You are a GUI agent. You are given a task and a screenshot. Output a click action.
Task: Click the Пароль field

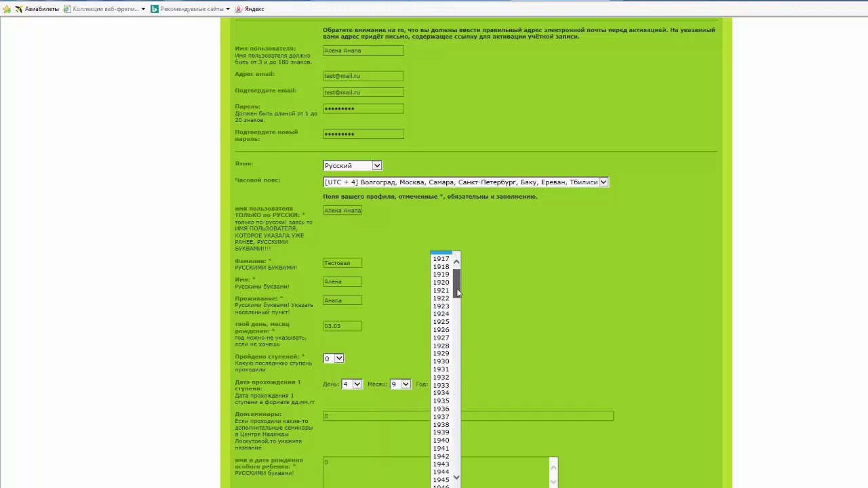[363, 108]
